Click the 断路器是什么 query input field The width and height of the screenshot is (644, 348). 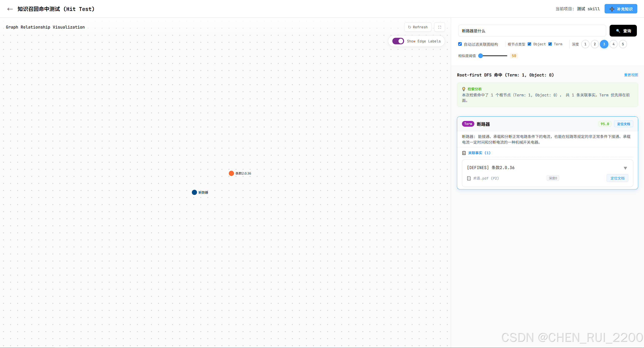pyautogui.click(x=532, y=31)
